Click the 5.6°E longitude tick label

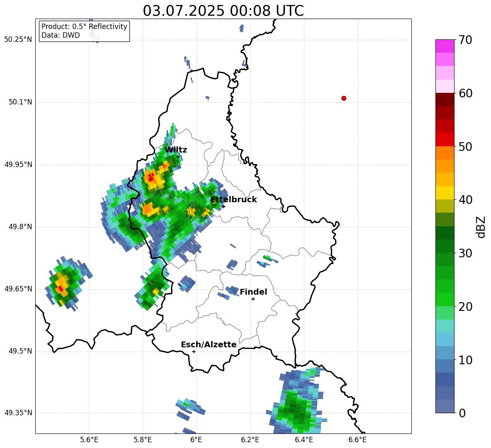[89, 440]
